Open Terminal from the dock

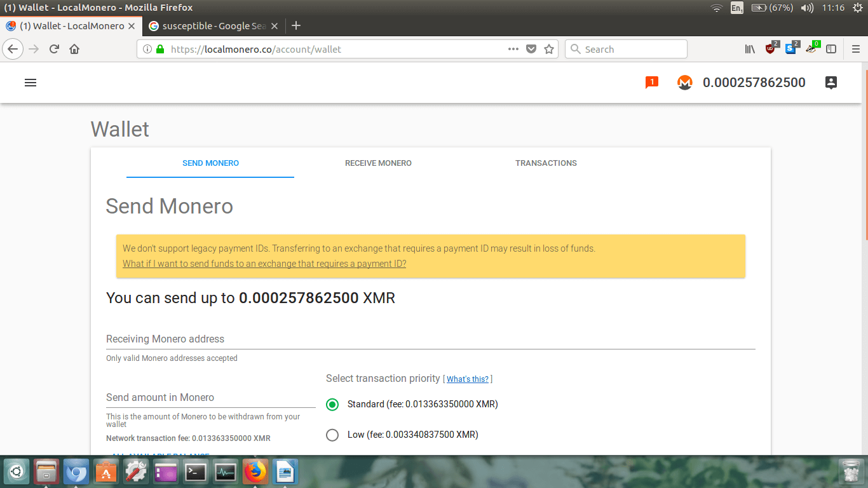[196, 472]
